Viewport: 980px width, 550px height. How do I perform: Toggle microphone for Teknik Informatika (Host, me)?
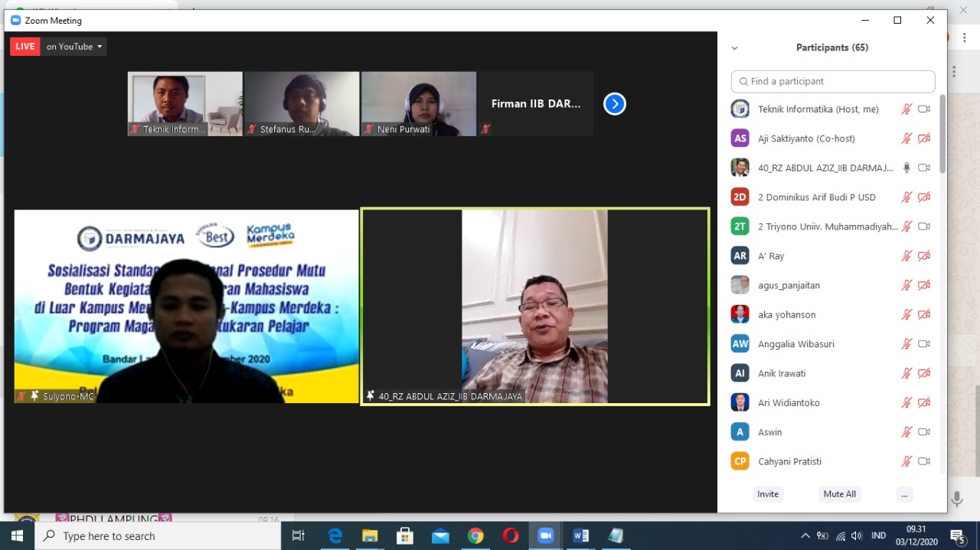(x=906, y=109)
